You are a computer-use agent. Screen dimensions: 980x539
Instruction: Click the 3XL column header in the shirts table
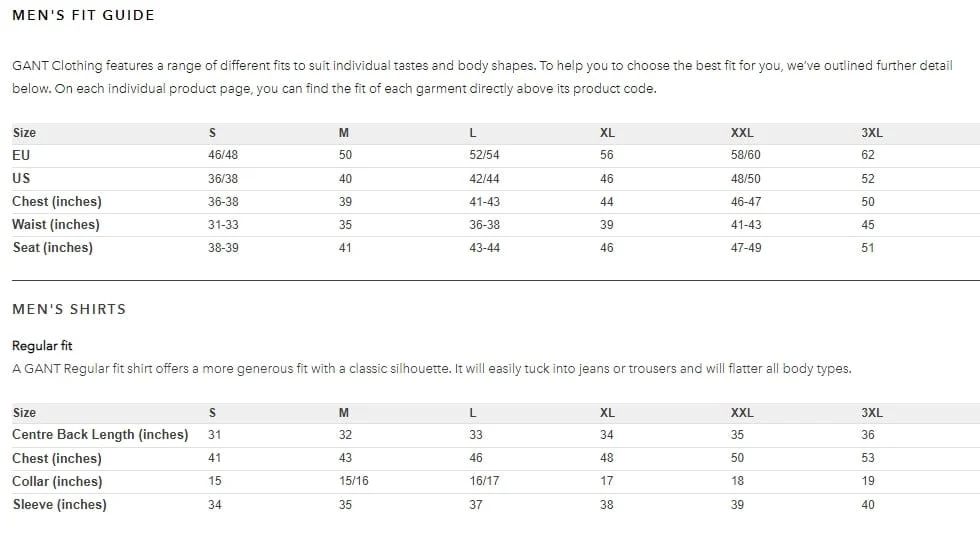pos(872,413)
